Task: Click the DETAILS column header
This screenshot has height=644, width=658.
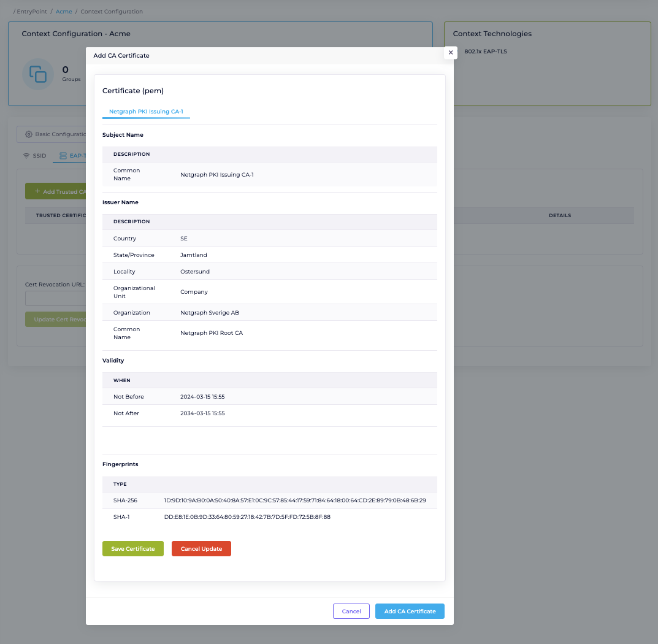Action: (x=559, y=216)
